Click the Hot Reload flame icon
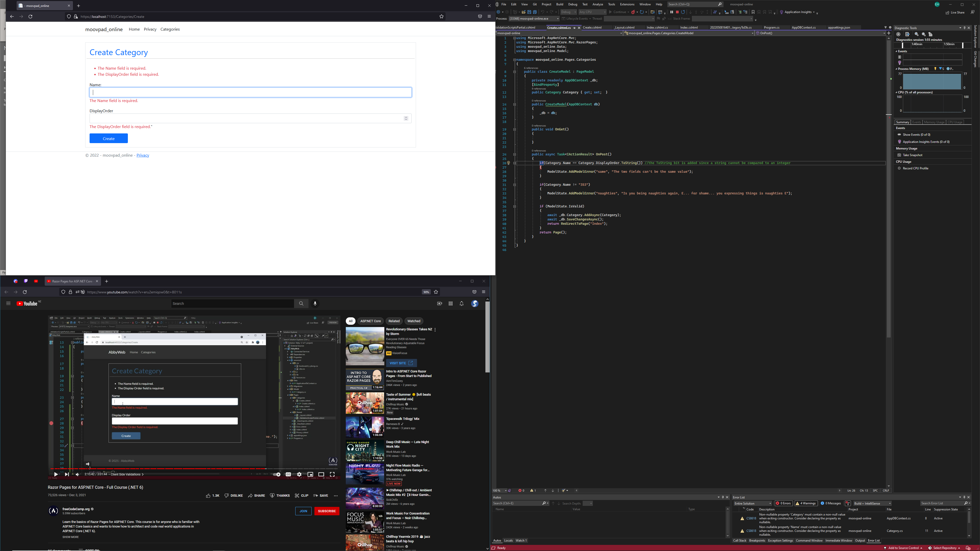This screenshot has width=980, height=551. (633, 12)
